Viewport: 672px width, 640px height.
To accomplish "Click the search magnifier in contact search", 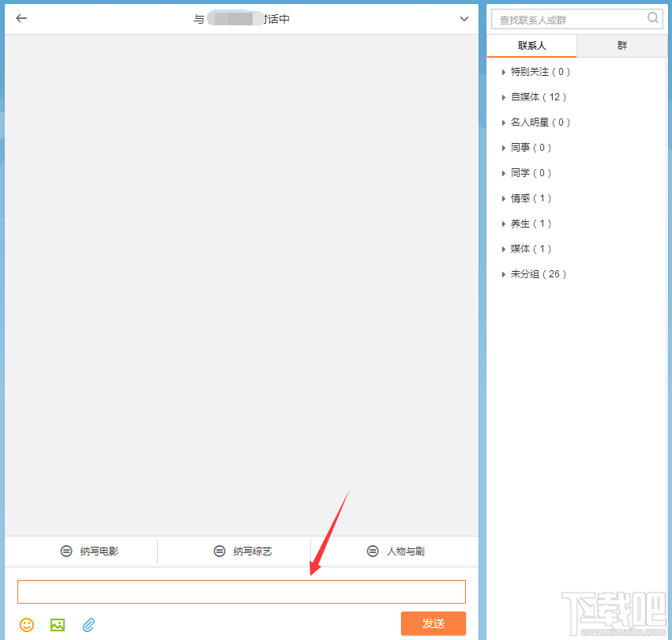I will tap(653, 17).
